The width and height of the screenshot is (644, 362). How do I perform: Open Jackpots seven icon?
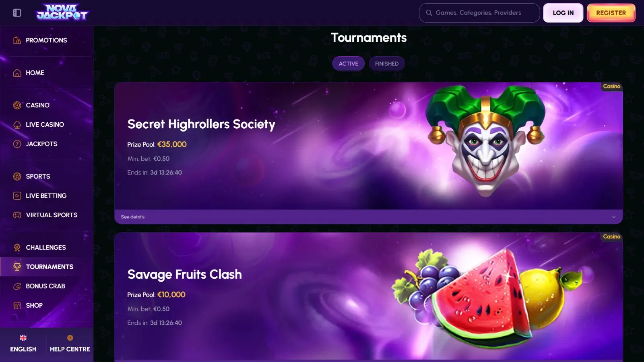click(x=17, y=144)
